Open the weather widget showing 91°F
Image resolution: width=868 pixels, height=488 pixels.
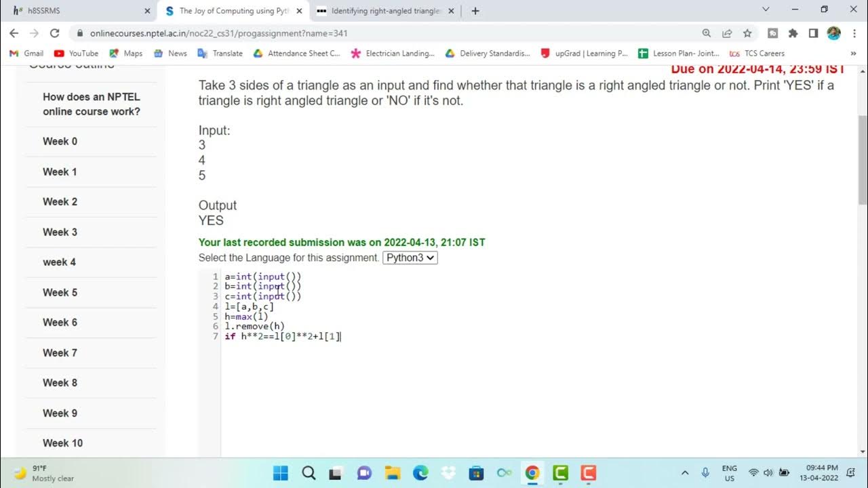(44, 473)
